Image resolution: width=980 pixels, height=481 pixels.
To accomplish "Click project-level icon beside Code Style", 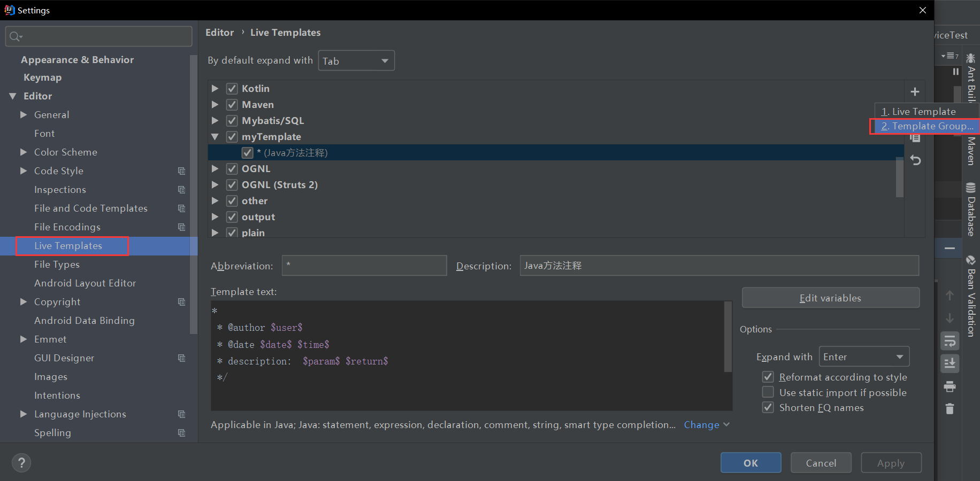I will coord(181,171).
